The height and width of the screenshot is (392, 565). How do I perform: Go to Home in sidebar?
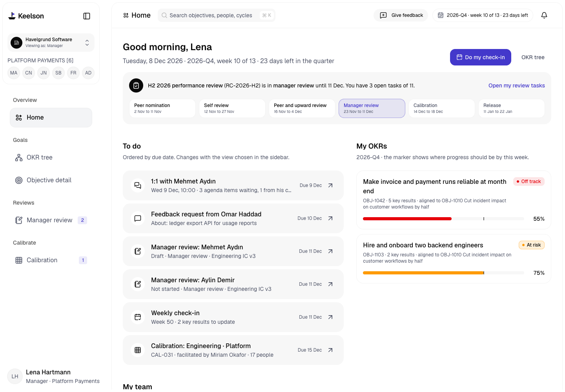[x=51, y=118]
